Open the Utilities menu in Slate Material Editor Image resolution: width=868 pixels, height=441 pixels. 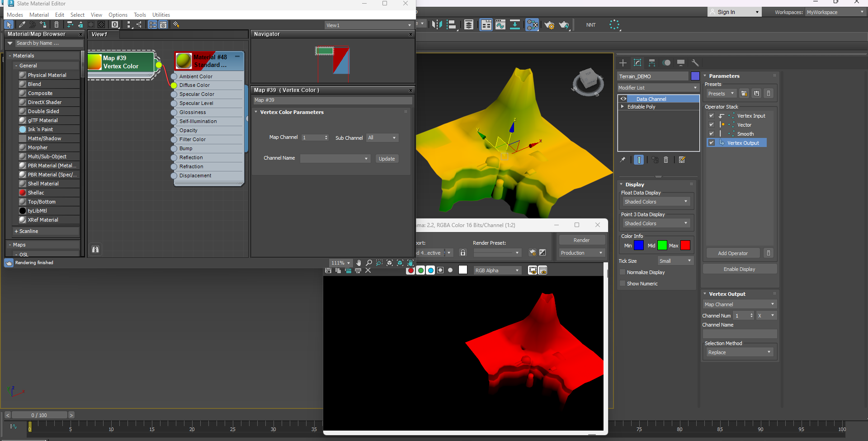click(161, 15)
